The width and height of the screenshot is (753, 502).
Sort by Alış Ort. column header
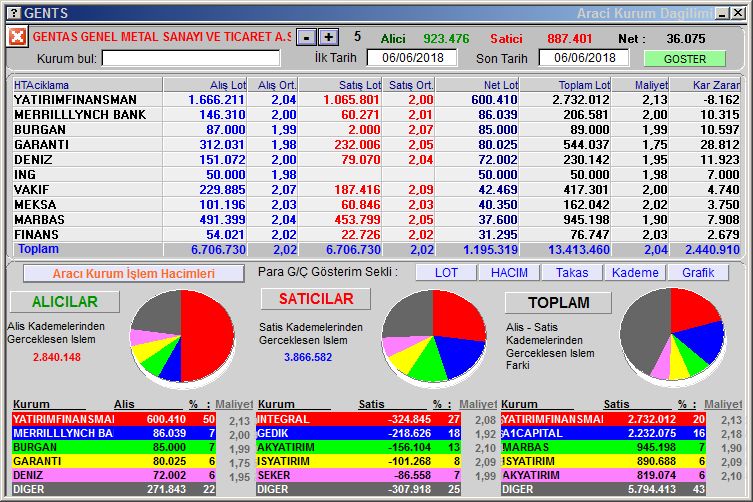point(272,85)
